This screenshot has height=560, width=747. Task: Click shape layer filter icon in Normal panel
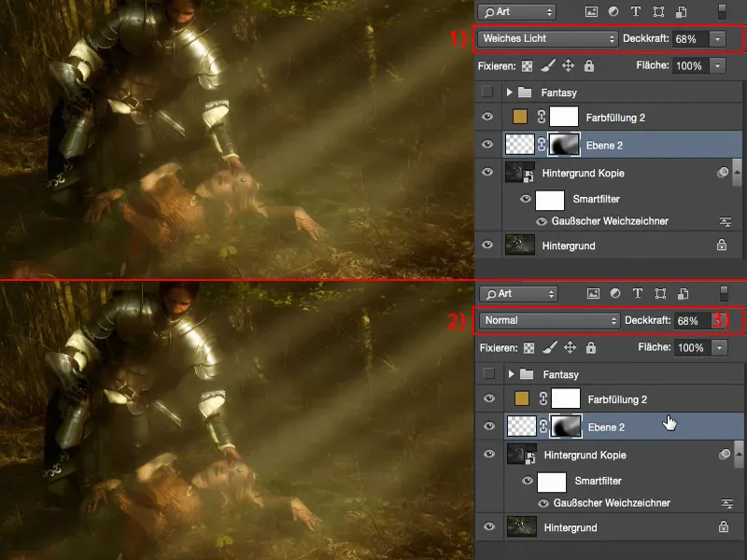(660, 293)
